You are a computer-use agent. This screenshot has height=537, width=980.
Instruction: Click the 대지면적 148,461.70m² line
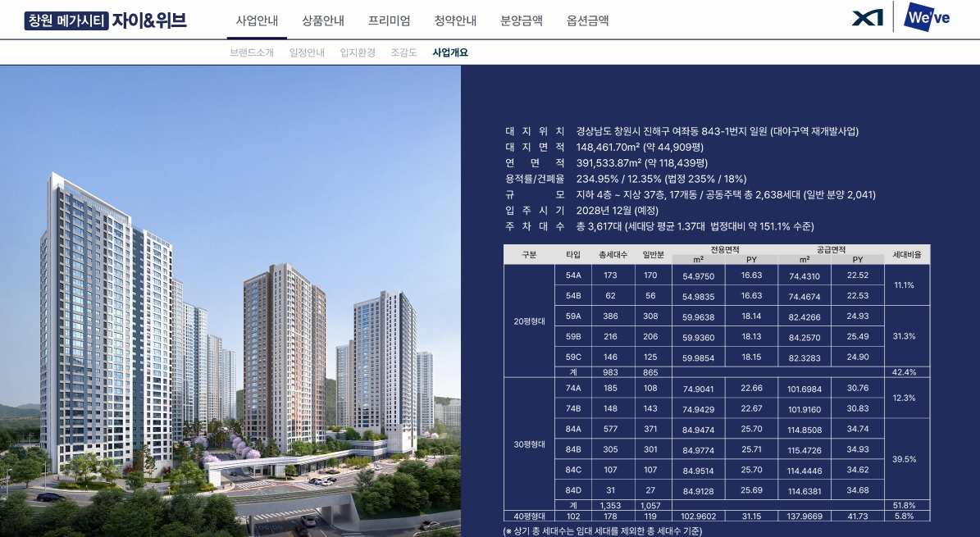[604, 148]
